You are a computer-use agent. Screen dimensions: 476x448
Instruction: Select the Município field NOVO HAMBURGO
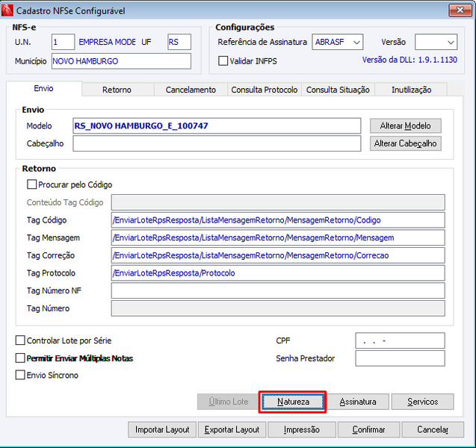tap(121, 61)
